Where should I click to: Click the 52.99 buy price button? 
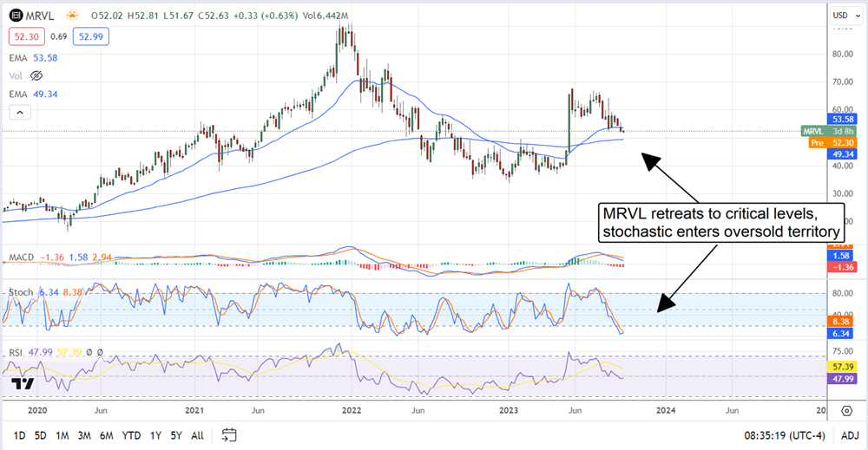(91, 36)
